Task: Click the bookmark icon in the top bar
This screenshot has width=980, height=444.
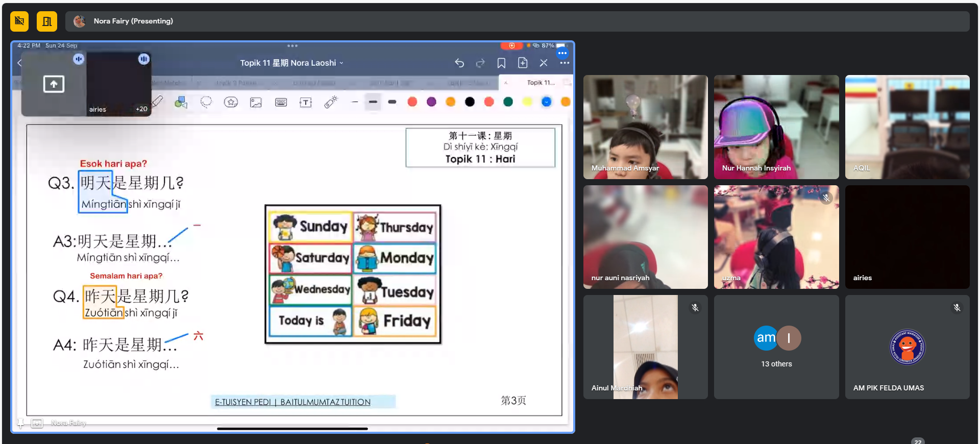Action: [501, 63]
